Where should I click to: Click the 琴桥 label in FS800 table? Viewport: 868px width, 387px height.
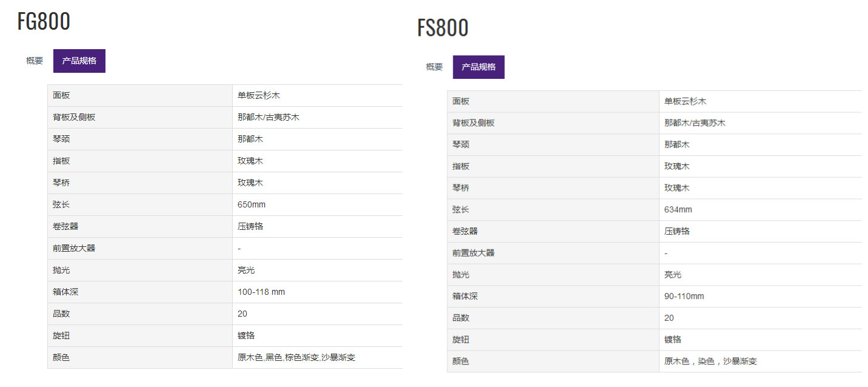pyautogui.click(x=461, y=188)
